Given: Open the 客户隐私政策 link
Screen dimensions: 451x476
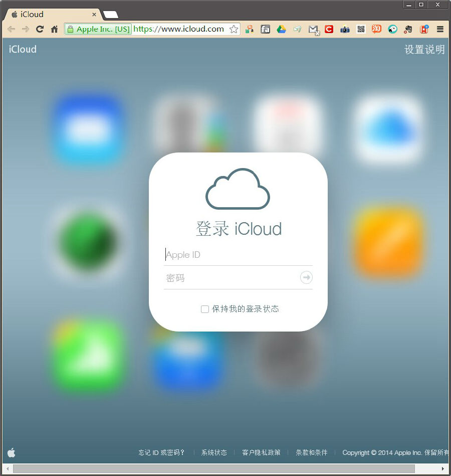Looking at the screenshot, I should [261, 452].
